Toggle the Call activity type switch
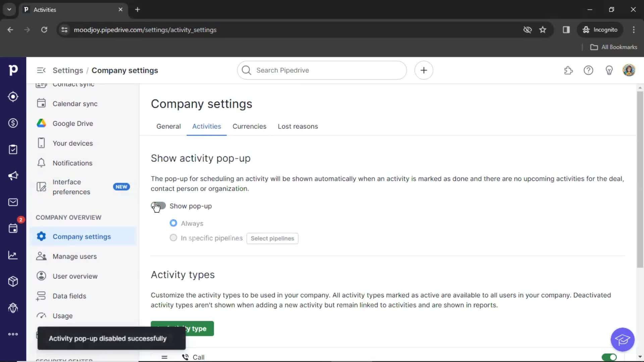644x362 pixels. click(609, 357)
